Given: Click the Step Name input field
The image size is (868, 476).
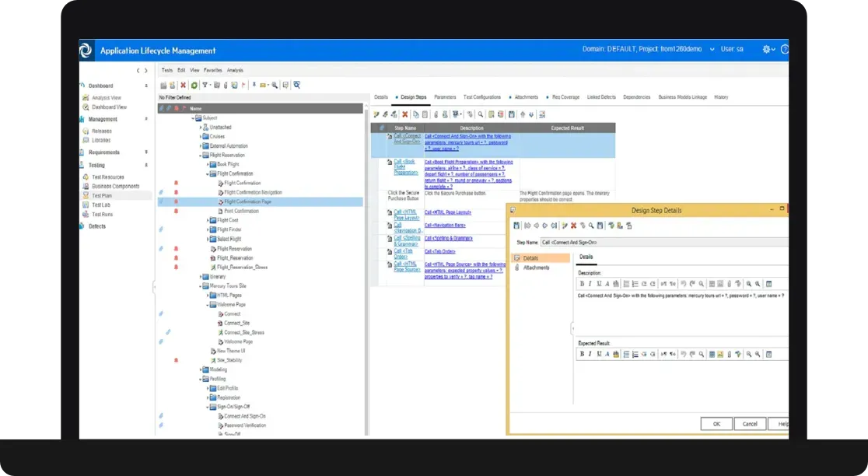Looking at the screenshot, I should click(664, 243).
